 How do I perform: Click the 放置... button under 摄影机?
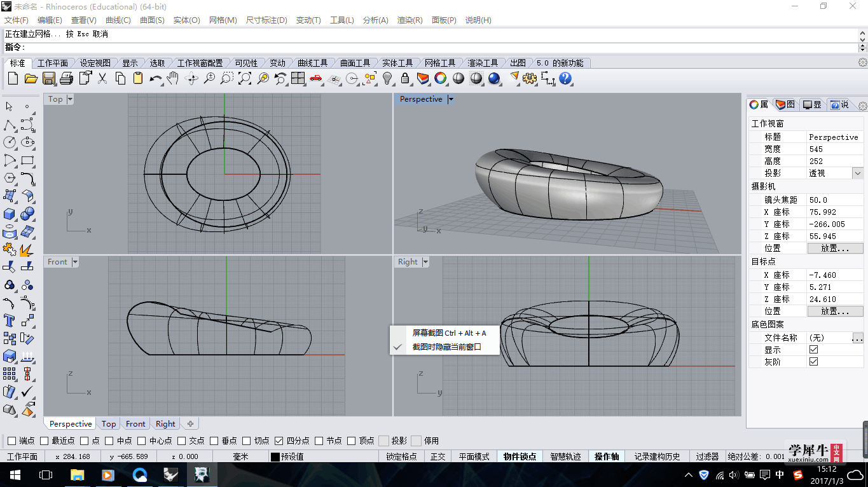[836, 249]
